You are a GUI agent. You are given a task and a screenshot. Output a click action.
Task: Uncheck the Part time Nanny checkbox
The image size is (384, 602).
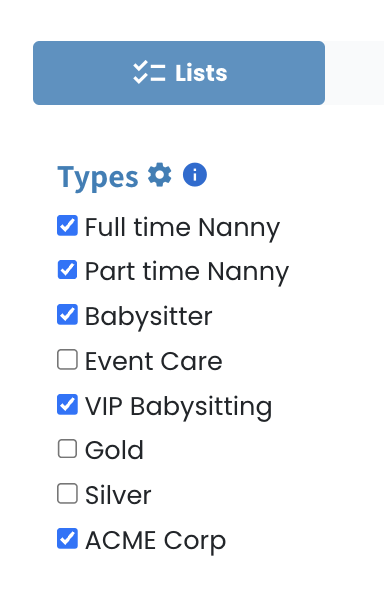click(x=68, y=270)
